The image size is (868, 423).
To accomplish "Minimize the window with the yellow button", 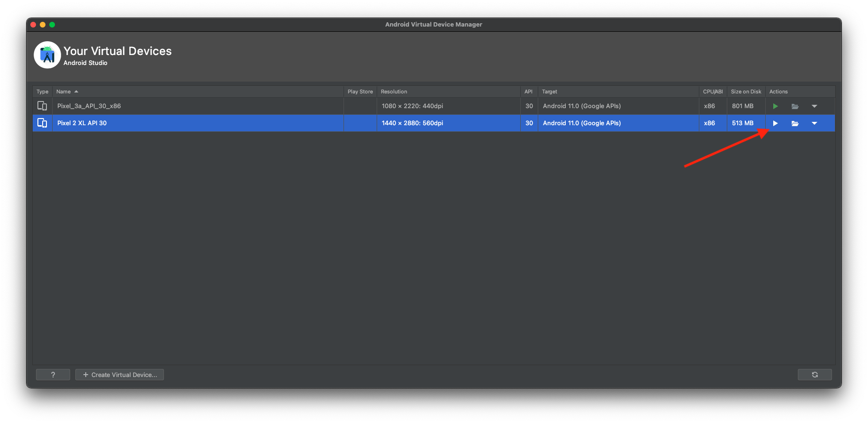I will coord(43,25).
